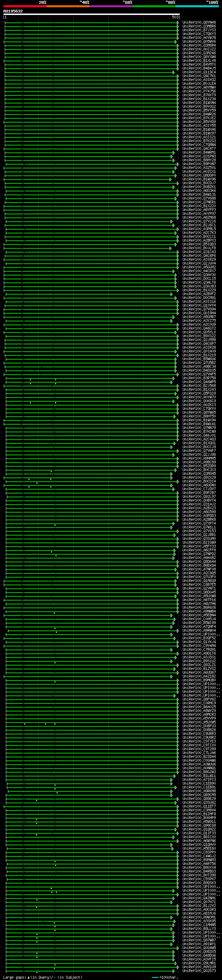Screen dimensions: 222x980
Task: Click the purple ~60% identity legend segment
Action: pyautogui.click(x=111, y=6)
